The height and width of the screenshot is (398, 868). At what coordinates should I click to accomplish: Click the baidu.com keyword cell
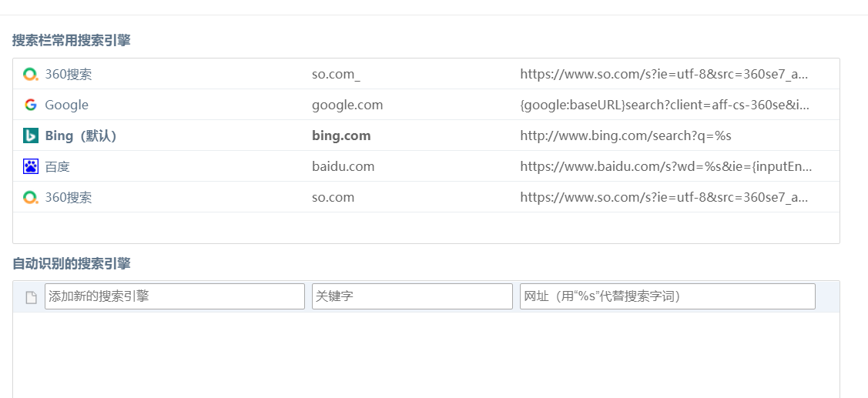click(x=344, y=166)
